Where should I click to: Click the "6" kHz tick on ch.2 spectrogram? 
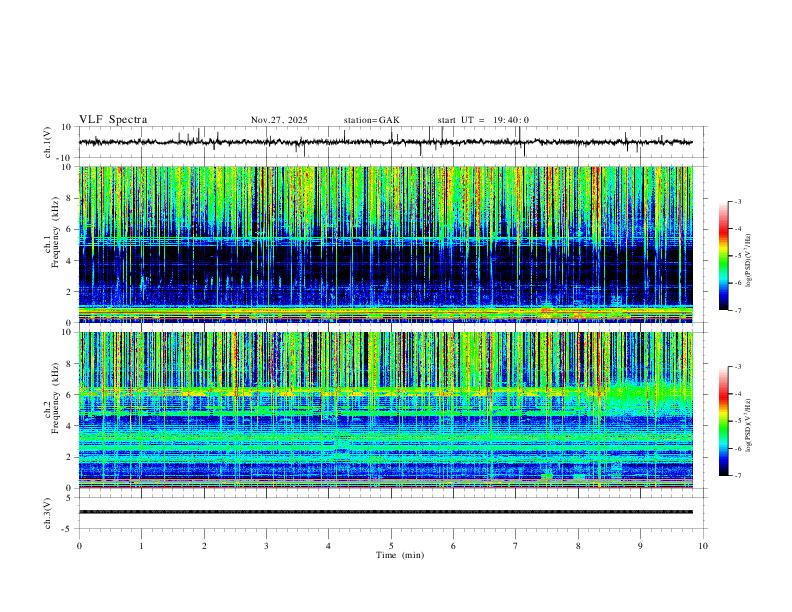[69, 395]
